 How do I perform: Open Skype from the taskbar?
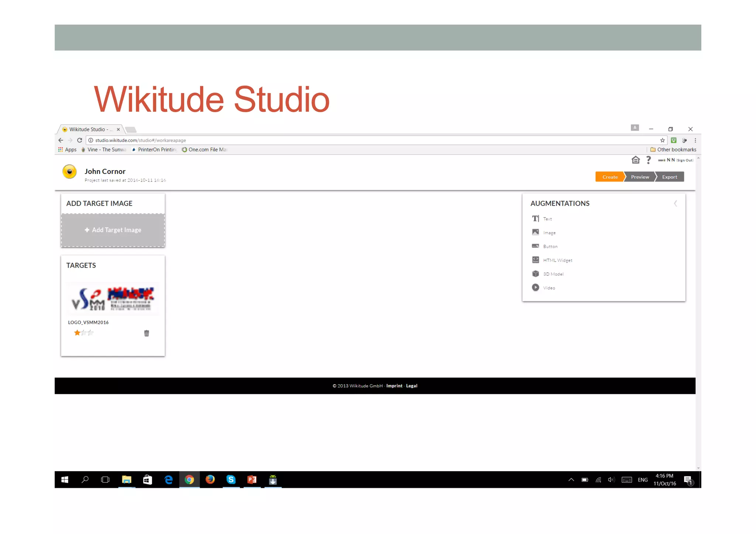point(231,479)
